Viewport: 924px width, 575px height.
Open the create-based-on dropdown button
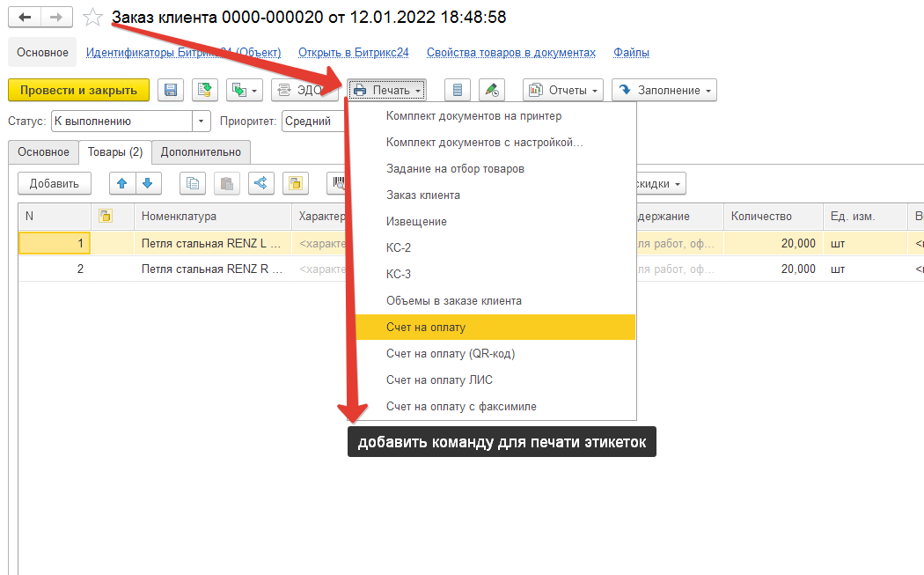coord(245,90)
